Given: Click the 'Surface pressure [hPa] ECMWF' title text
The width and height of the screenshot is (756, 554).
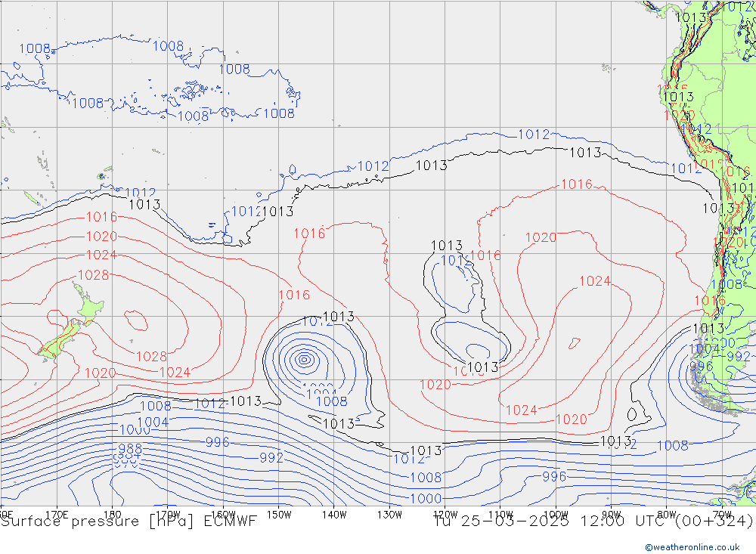Looking at the screenshot, I should click(x=129, y=522).
